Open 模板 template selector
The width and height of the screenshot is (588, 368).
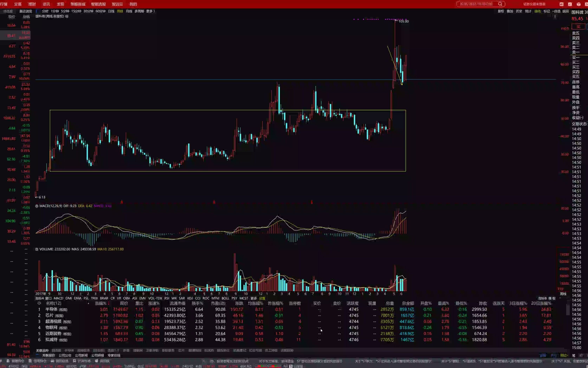(552, 298)
